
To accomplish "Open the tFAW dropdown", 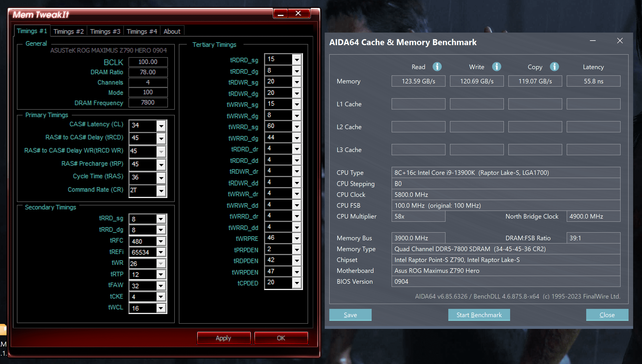I will [x=161, y=286].
